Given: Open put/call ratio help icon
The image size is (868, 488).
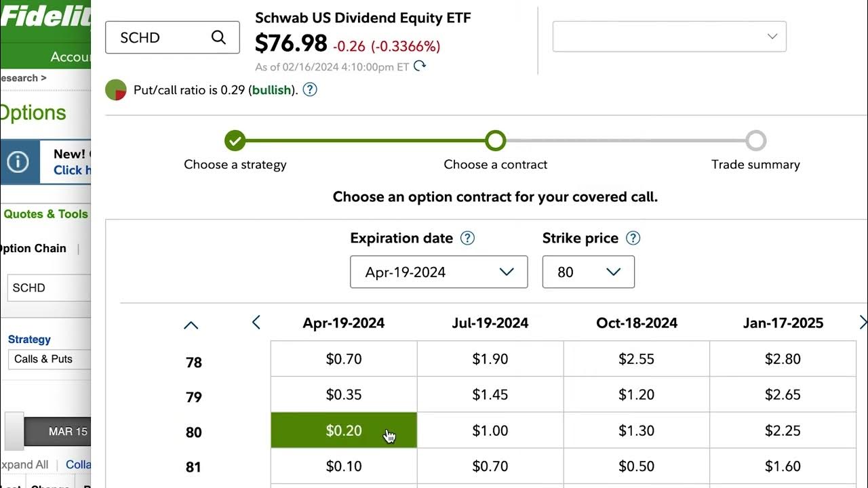Looking at the screenshot, I should pos(310,89).
